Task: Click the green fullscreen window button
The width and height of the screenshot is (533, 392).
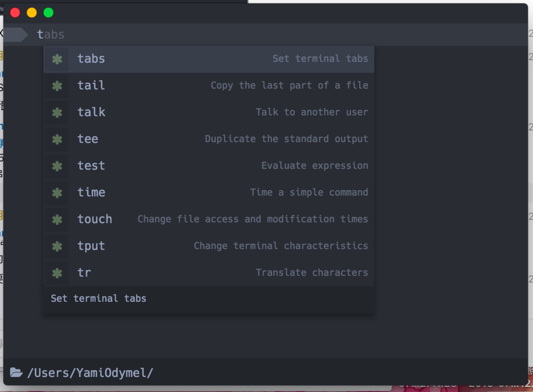Action: 48,13
